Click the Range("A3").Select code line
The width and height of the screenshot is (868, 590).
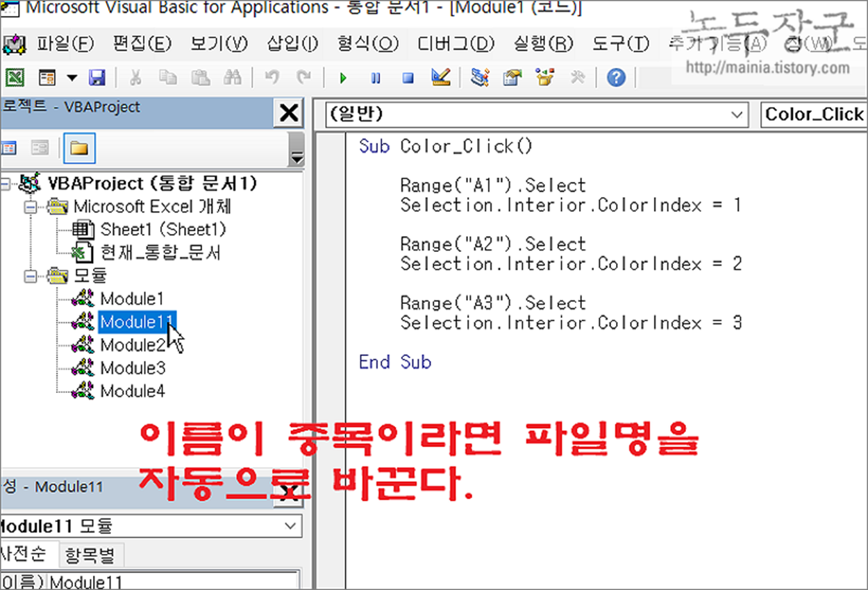click(493, 303)
